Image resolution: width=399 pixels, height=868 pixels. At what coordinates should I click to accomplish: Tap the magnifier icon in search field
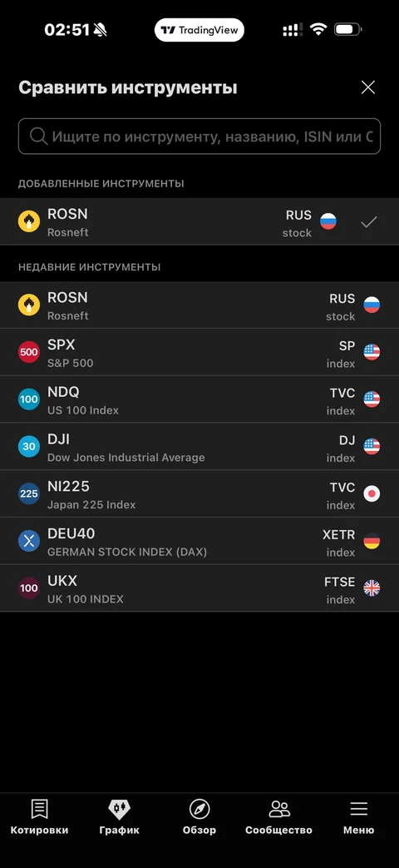pyautogui.click(x=38, y=136)
